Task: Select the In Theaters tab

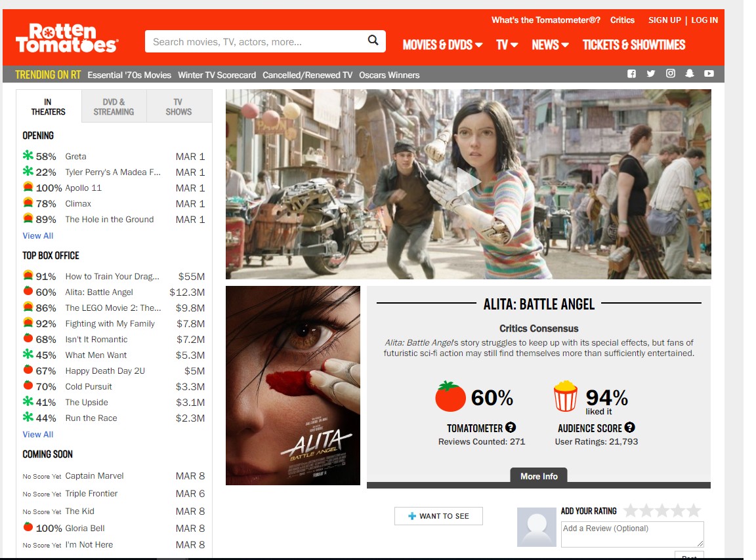Action: (48, 106)
